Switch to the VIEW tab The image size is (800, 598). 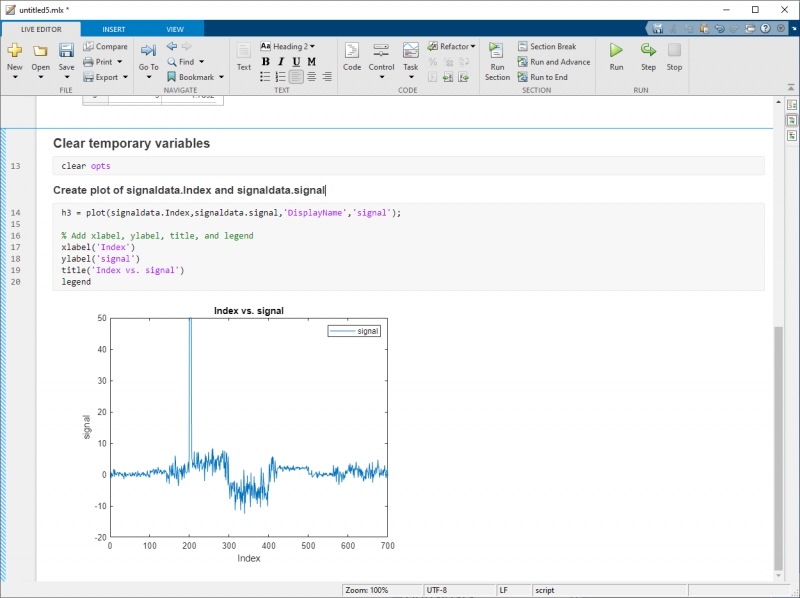(175, 29)
